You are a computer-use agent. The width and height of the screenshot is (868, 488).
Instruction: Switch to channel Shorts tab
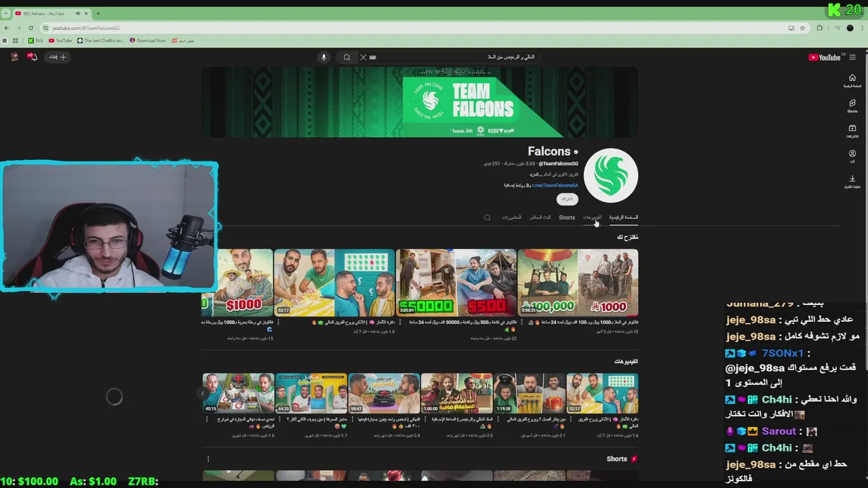567,218
